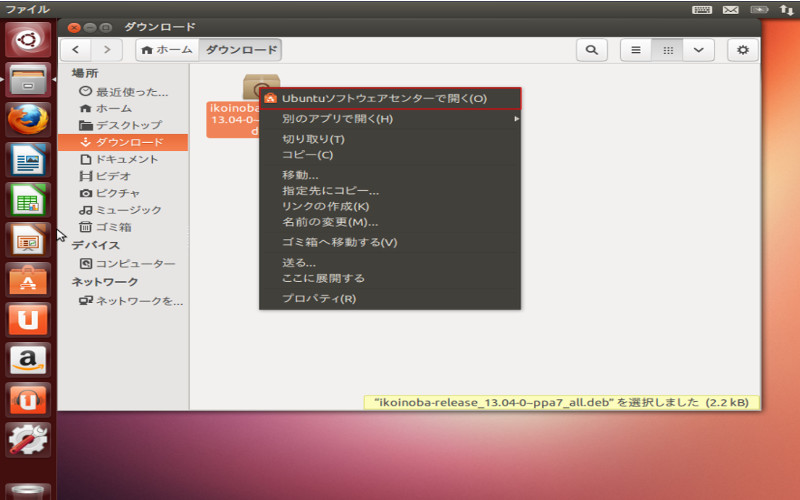Screen dimensions: 800x500
Task: Choose 移動... from context menu
Action: [390, 175]
